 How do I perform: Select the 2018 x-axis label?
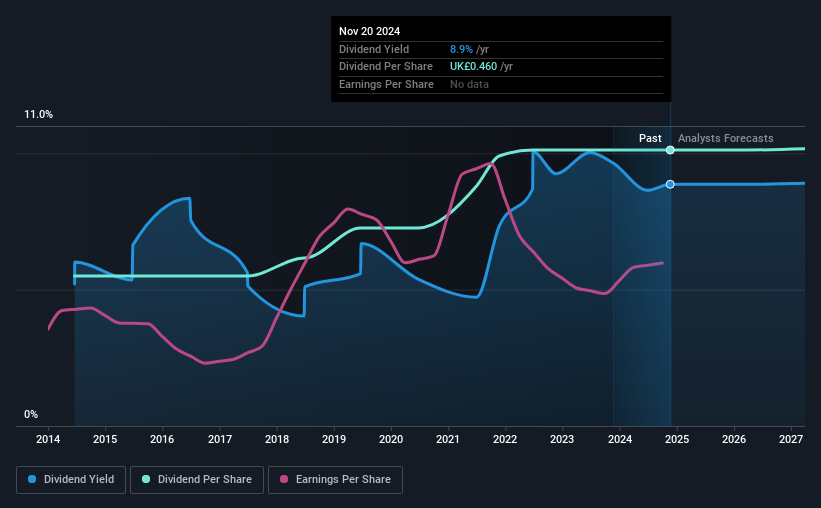pos(277,439)
